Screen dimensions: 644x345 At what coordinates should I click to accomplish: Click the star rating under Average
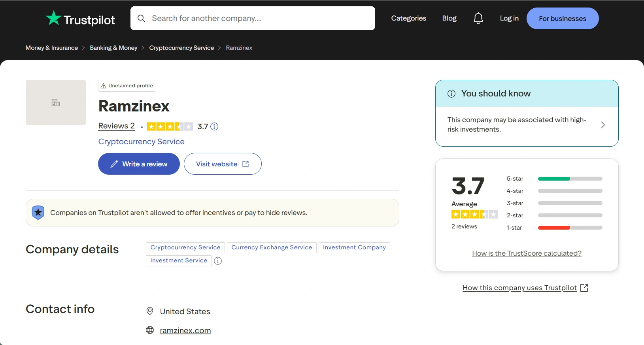[474, 214]
